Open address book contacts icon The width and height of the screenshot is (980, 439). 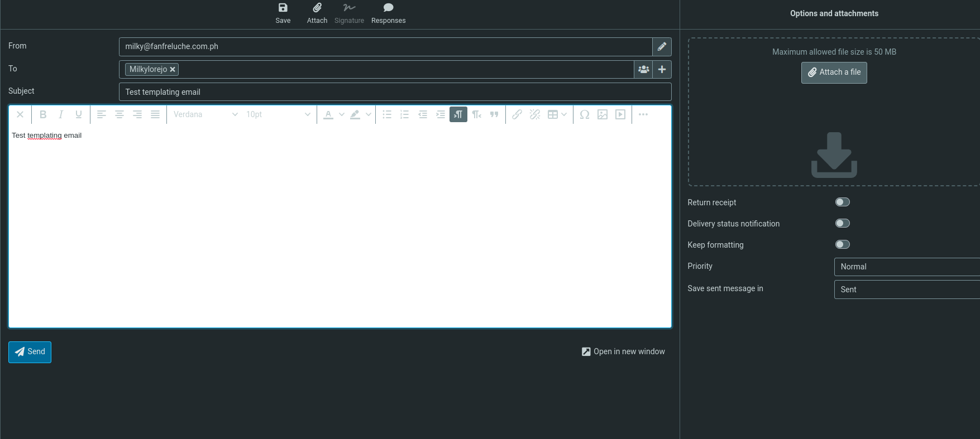point(643,69)
